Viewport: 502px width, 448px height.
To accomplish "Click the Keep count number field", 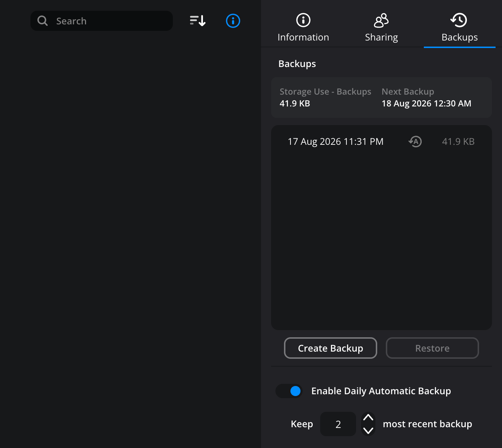I will pos(338,424).
